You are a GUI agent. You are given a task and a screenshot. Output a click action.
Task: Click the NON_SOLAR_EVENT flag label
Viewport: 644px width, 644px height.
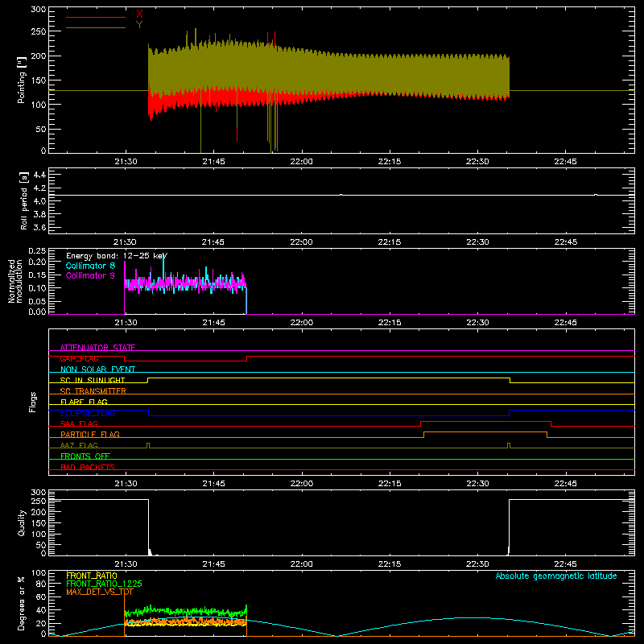97,369
